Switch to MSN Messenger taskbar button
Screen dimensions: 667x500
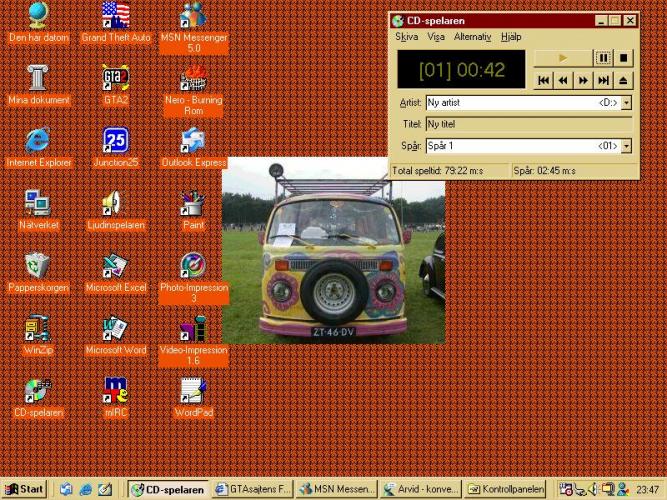point(337,489)
